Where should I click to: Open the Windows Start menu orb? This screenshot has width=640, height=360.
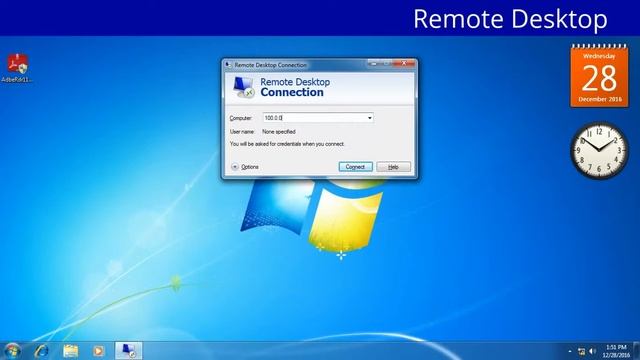pyautogui.click(x=13, y=351)
